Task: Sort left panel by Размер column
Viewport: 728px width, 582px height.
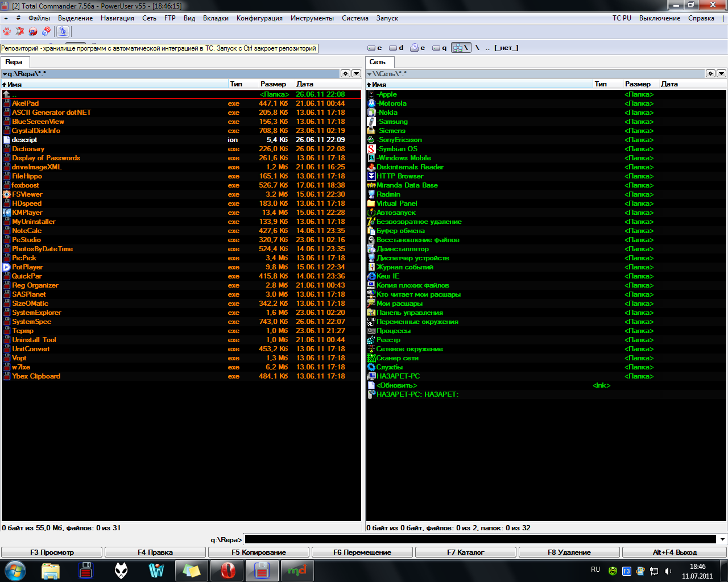Action: (273, 84)
